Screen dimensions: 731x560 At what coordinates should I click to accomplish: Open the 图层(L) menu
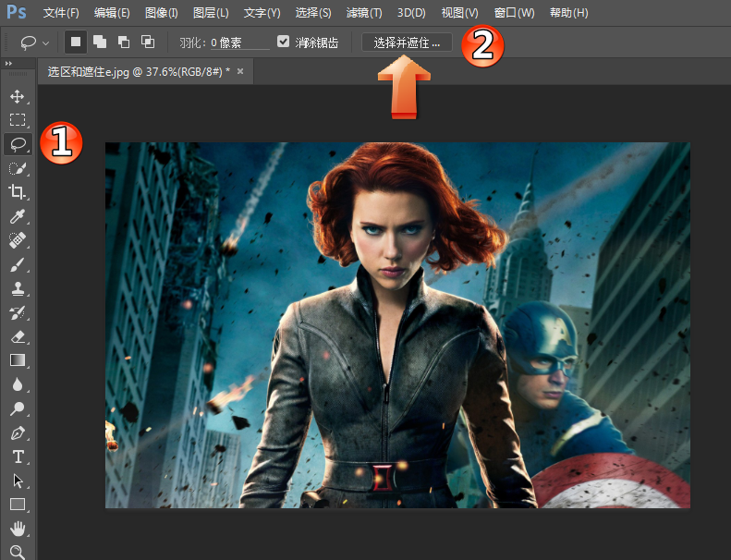[x=211, y=13]
